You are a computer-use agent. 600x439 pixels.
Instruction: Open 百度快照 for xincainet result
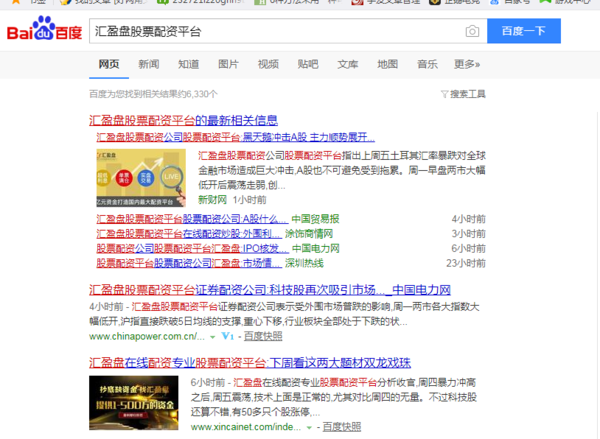pyautogui.click(x=342, y=427)
